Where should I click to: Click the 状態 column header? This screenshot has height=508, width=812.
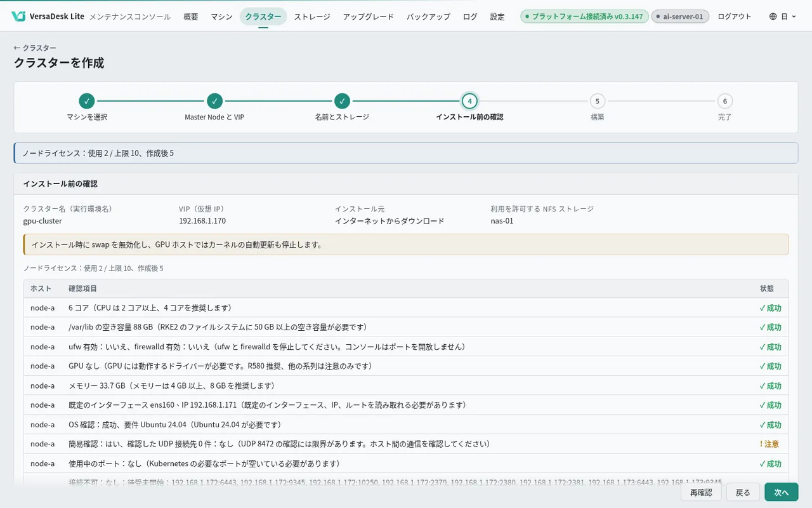766,288
